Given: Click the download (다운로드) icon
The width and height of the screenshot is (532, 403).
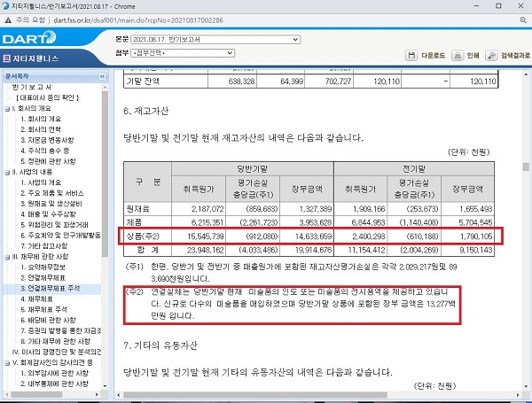Looking at the screenshot, I should click(411, 56).
